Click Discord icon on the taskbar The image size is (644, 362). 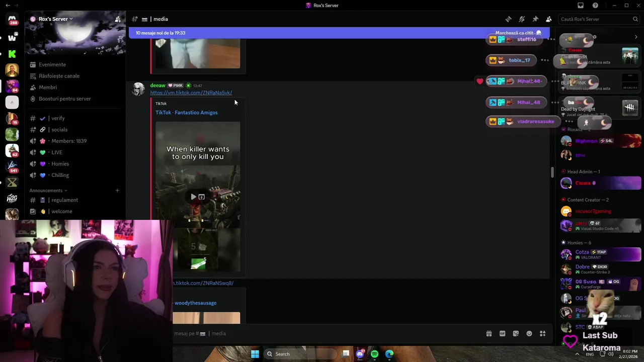(360, 354)
